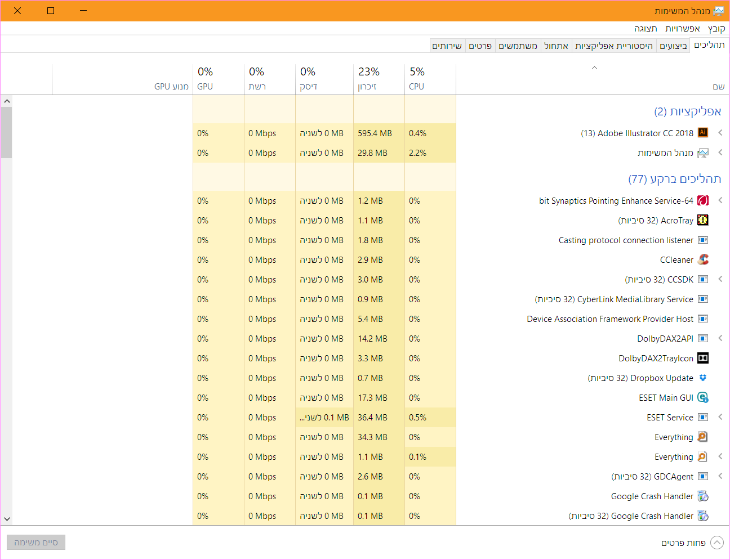The width and height of the screenshot is (730, 560).
Task: Select the תהליכים tab
Action: pos(709,45)
